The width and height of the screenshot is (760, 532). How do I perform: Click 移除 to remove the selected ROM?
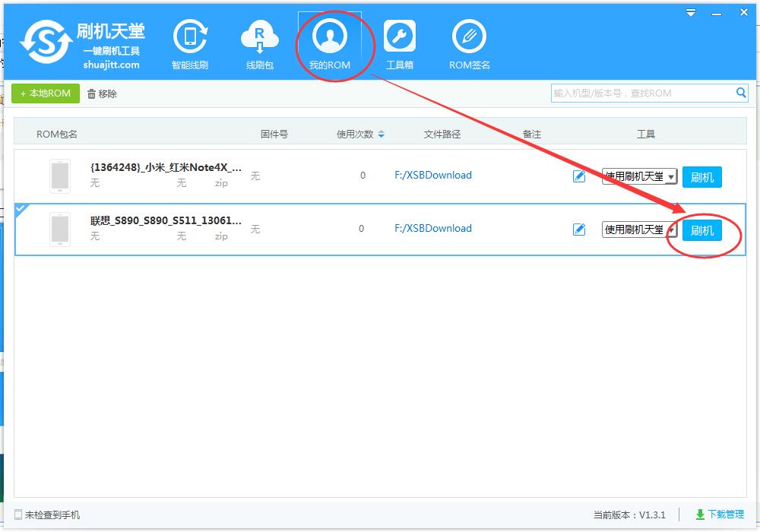[102, 93]
